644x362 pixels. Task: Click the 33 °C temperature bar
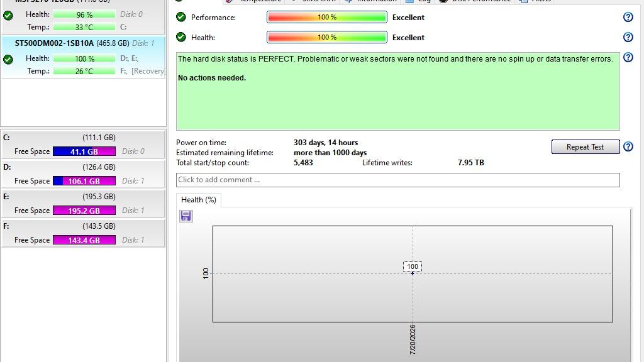pos(84,28)
